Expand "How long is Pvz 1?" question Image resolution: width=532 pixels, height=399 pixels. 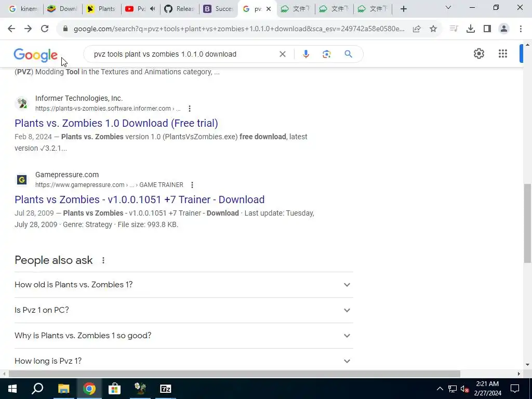(x=183, y=361)
